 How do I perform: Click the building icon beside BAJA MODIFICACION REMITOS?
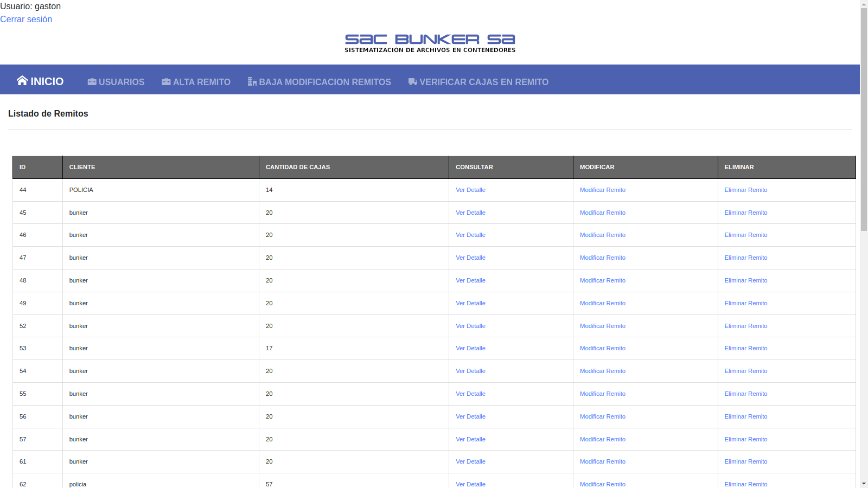tap(252, 82)
